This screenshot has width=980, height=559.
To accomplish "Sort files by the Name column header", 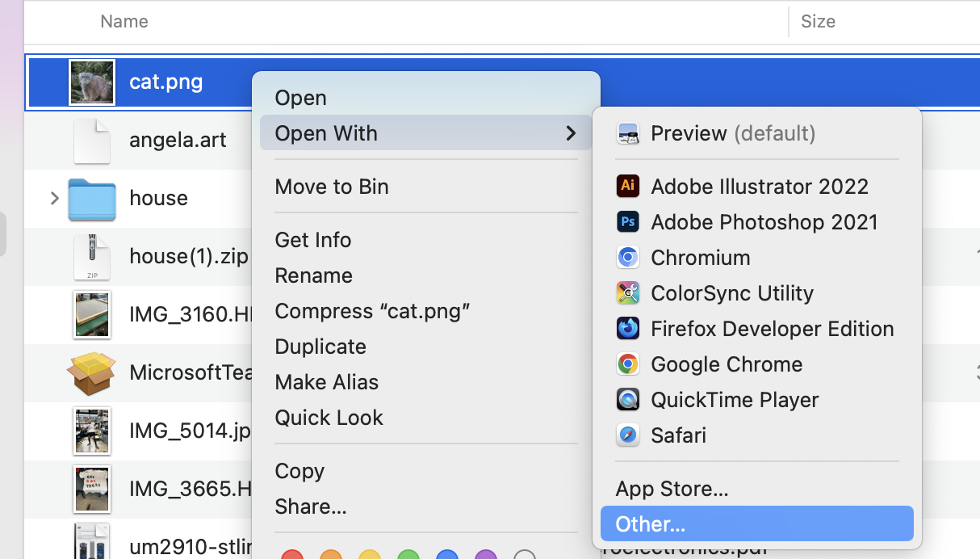I will pos(124,22).
